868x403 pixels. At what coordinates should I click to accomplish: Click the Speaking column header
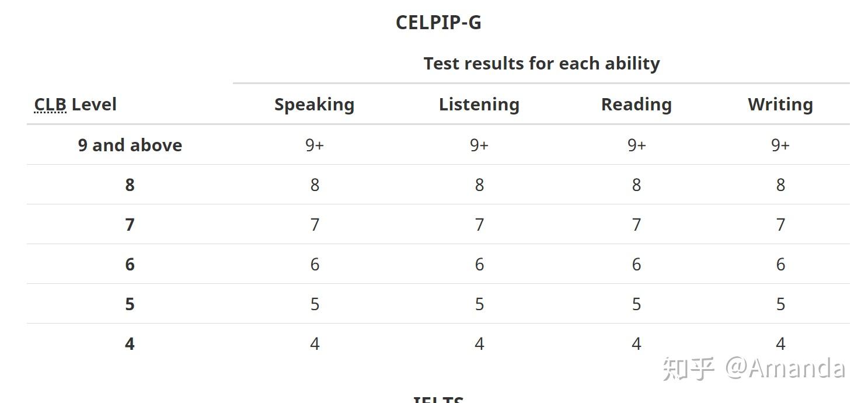315,105
